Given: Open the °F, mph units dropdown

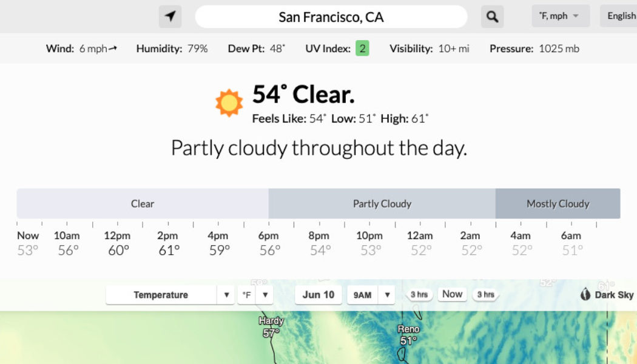Looking at the screenshot, I should tap(561, 16).
